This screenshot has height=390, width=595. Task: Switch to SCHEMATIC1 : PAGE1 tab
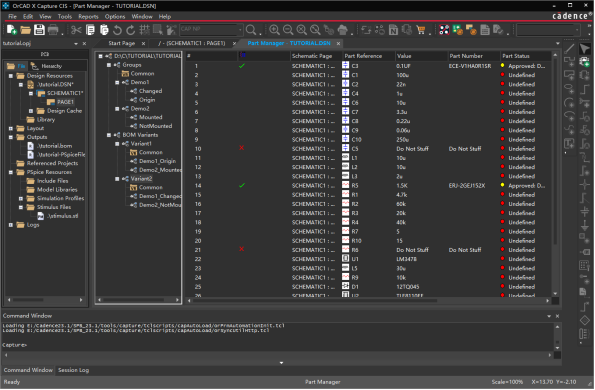pos(192,43)
